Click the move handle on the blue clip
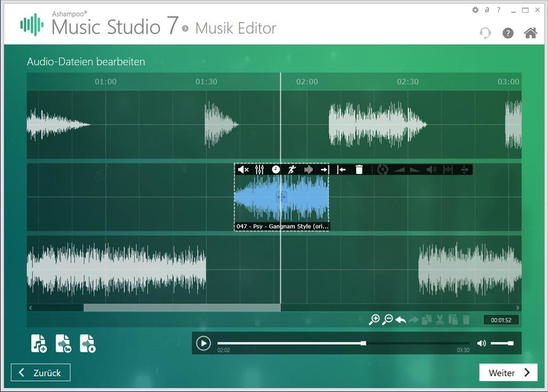 281,197
